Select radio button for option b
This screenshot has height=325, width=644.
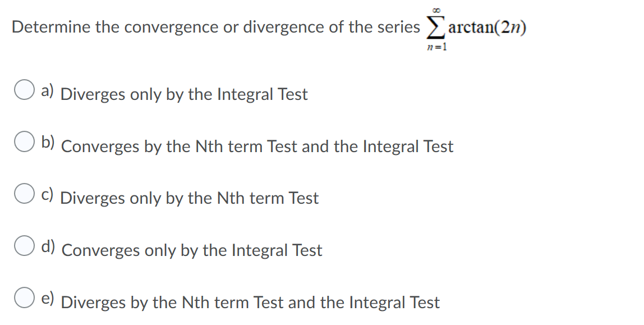pyautogui.click(x=24, y=142)
